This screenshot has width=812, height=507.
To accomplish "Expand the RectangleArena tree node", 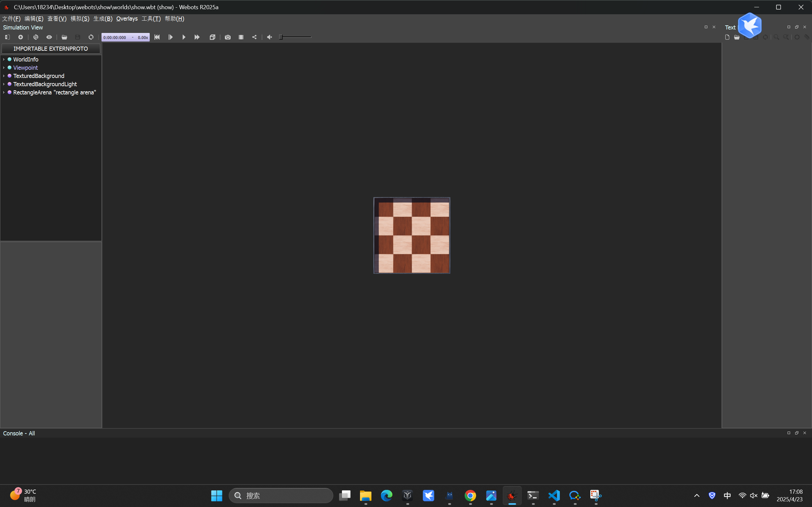I will point(4,93).
